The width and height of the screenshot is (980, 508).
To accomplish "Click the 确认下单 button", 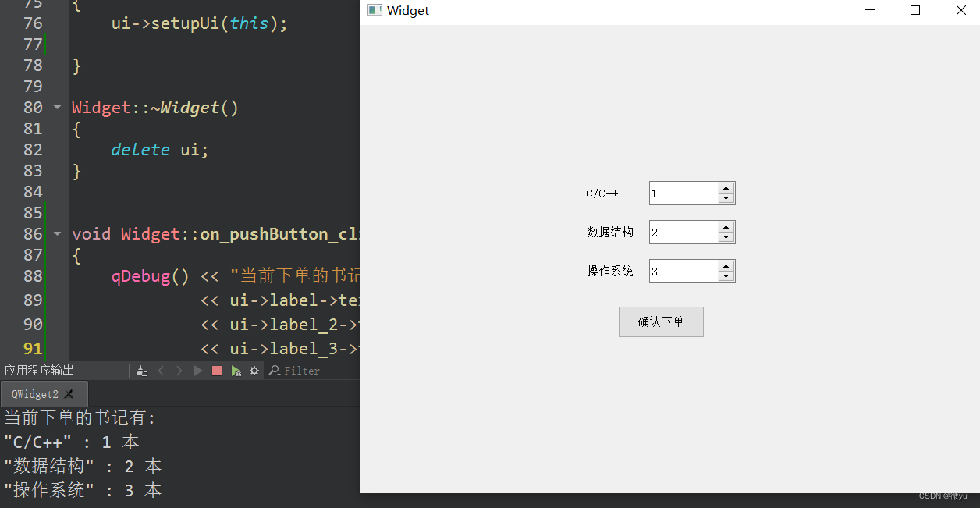I will click(x=661, y=321).
